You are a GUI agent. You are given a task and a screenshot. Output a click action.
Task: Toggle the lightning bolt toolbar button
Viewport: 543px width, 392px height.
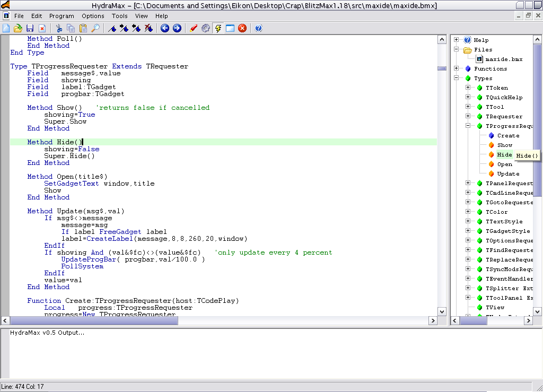218,28
